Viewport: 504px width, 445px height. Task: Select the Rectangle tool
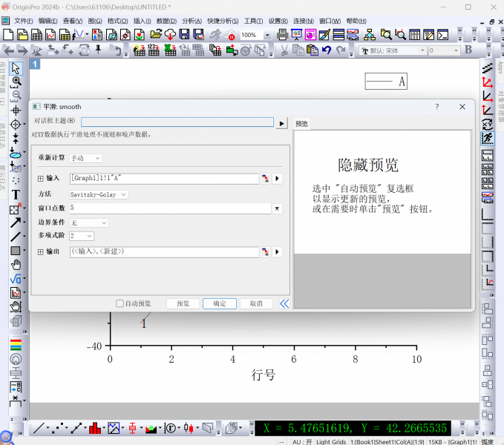16,251
